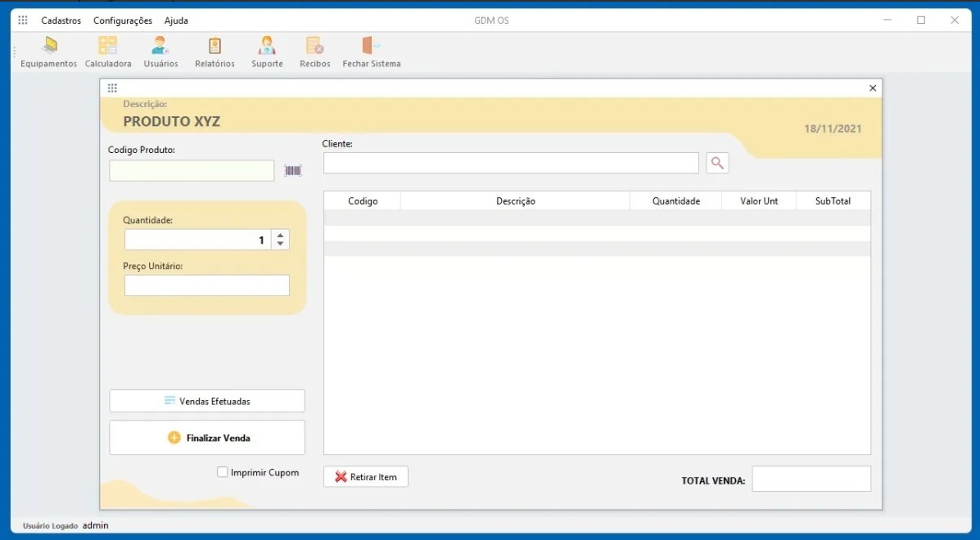Open the Configurações menu
The width and height of the screenshot is (980, 540).
tap(123, 20)
